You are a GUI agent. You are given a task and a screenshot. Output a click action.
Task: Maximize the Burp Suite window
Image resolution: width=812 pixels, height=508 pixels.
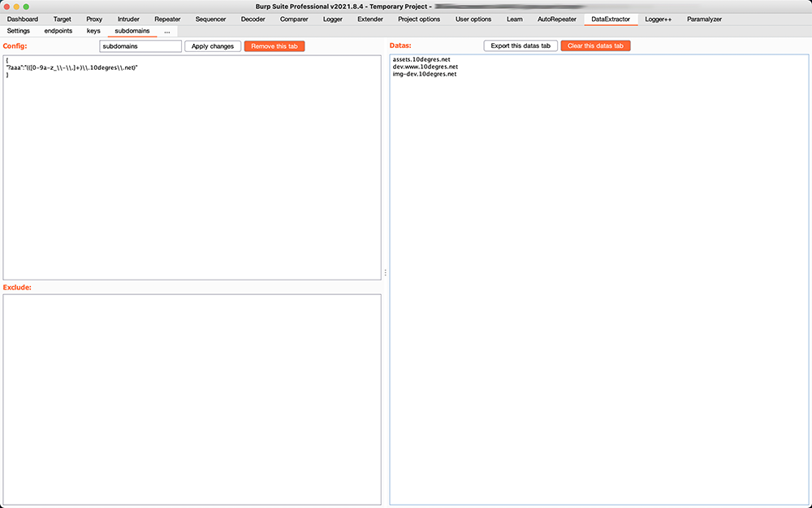[27, 7]
